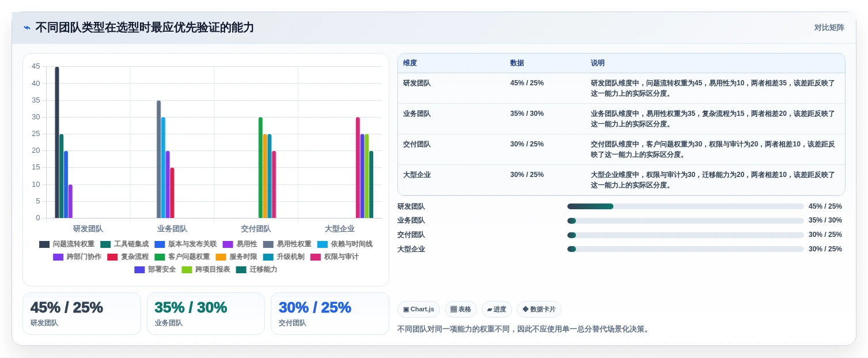
Task: Click the footer note about 场景化决策
Action: [525, 329]
